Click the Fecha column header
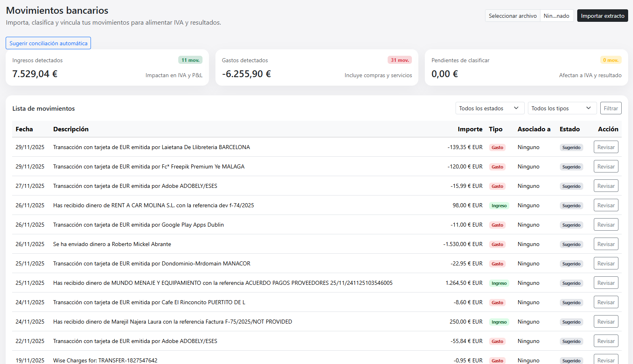The width and height of the screenshot is (633, 364). [24, 129]
